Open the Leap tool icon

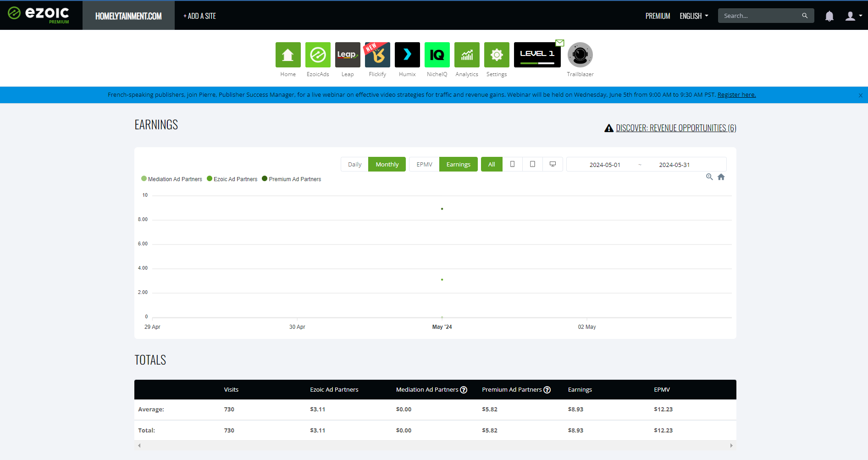[x=348, y=55]
